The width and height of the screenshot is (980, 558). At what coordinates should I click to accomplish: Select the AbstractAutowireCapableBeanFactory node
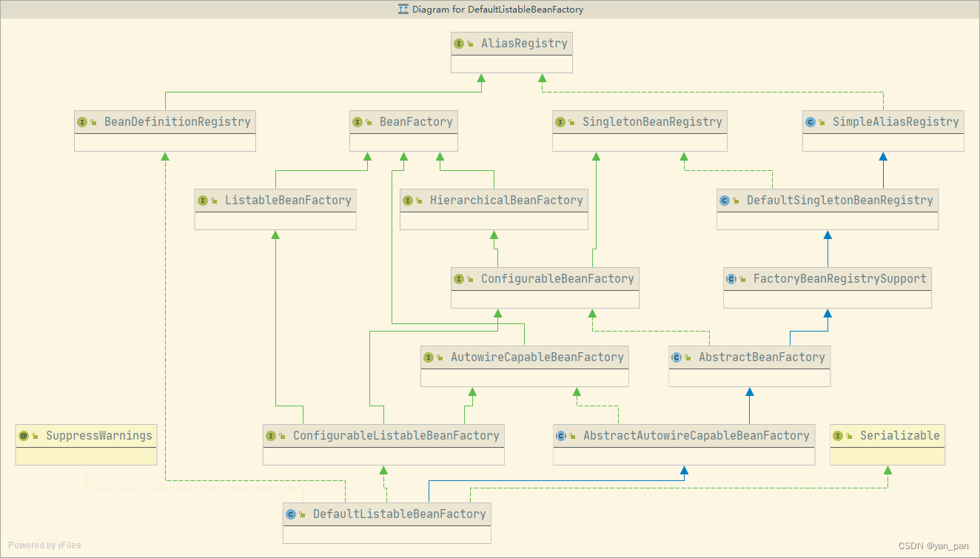pos(684,445)
